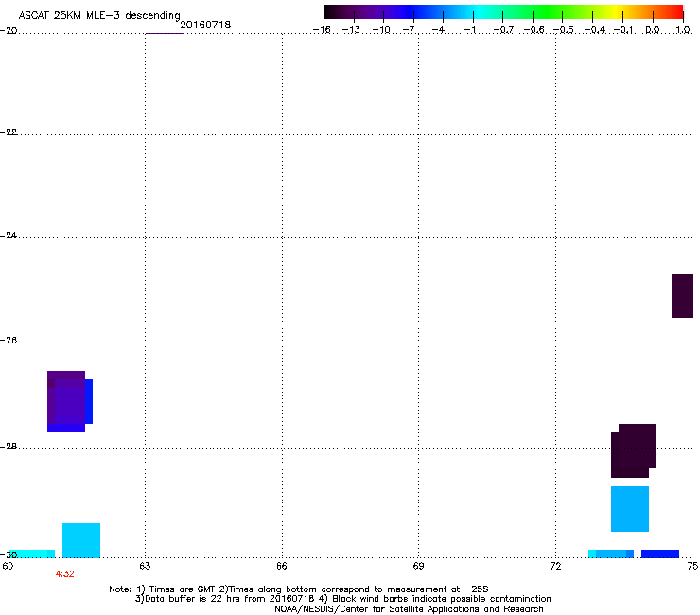Click the -0.4 label on the color bar

[x=595, y=30]
